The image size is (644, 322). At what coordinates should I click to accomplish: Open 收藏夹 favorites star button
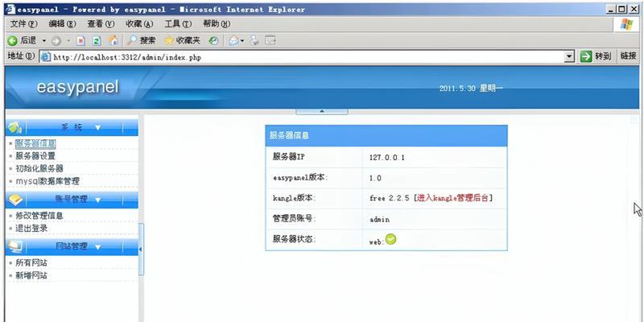click(x=182, y=40)
